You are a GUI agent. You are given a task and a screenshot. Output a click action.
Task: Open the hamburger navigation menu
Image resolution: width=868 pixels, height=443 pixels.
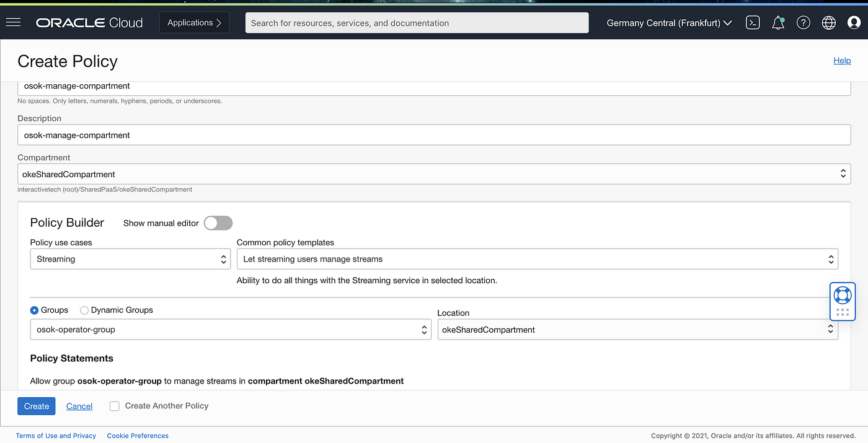(13, 22)
